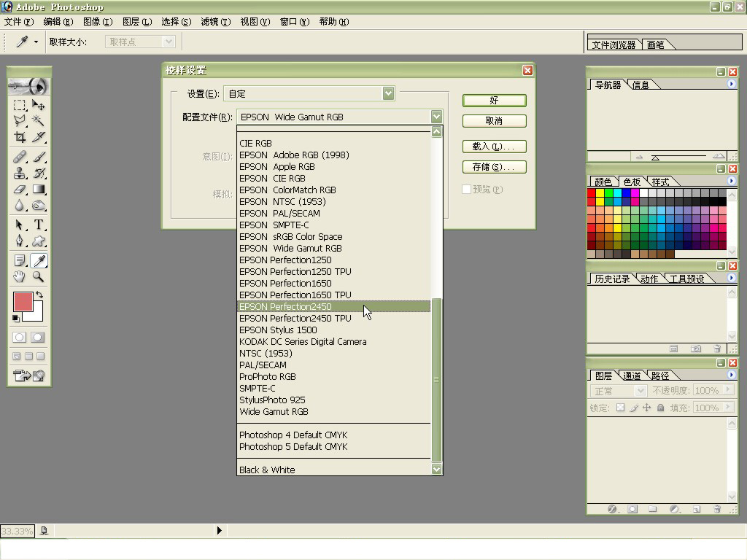The image size is (747, 560).
Task: Open the 取样大小 sample size dropdown
Action: (x=140, y=42)
